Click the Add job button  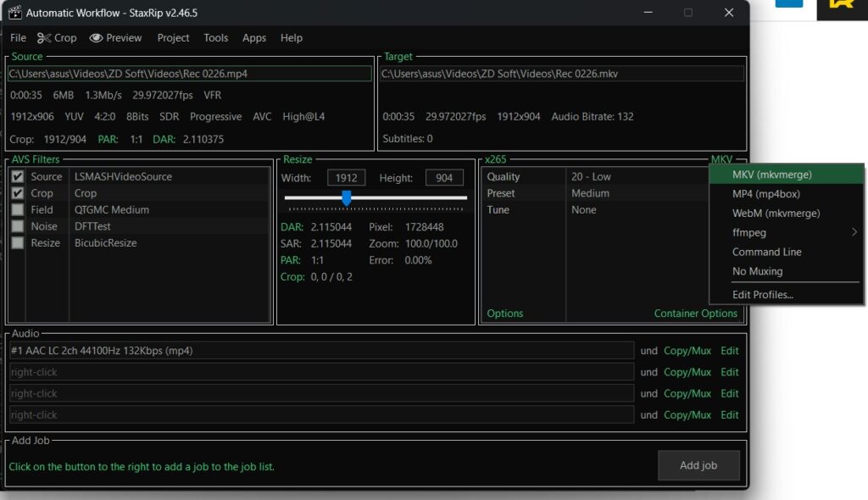click(x=698, y=465)
